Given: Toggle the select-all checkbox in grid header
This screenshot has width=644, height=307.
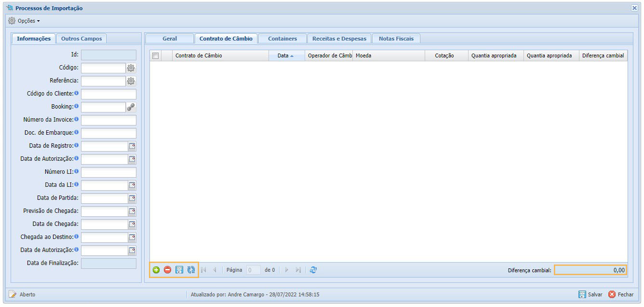Looking at the screenshot, I should pos(155,56).
